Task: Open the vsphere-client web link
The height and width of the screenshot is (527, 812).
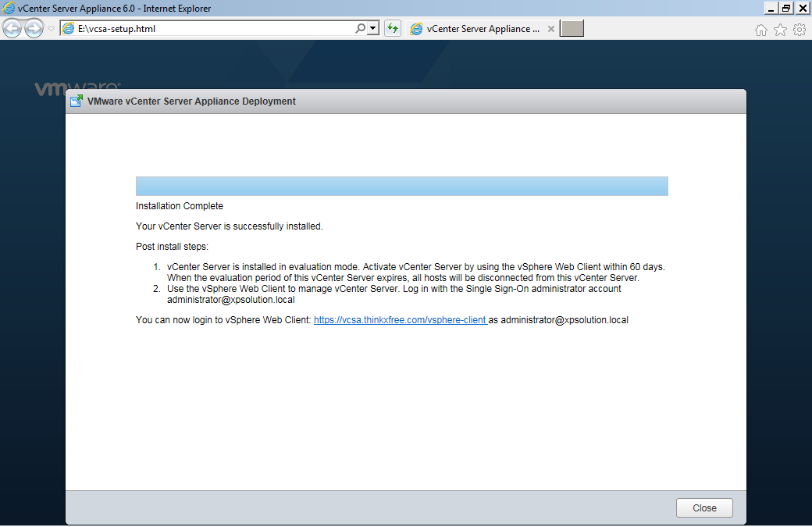Action: pyautogui.click(x=400, y=320)
